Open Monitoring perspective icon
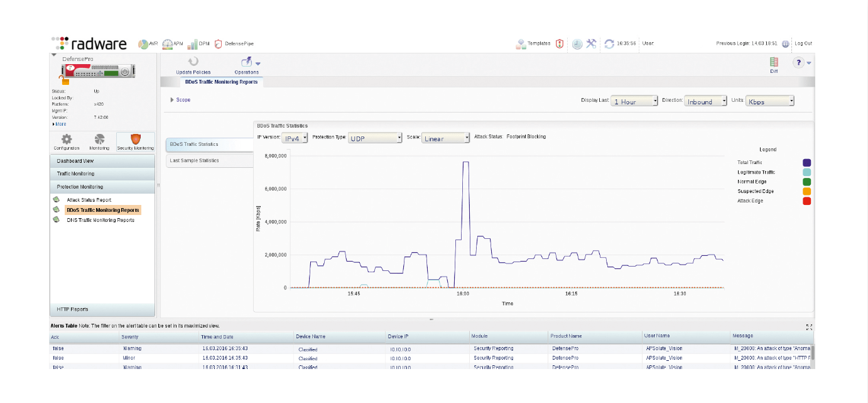Screen dimensions: 868x403 pos(99,140)
